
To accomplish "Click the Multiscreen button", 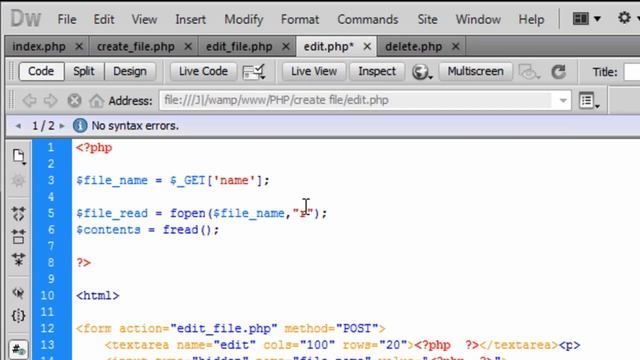I will 476,71.
